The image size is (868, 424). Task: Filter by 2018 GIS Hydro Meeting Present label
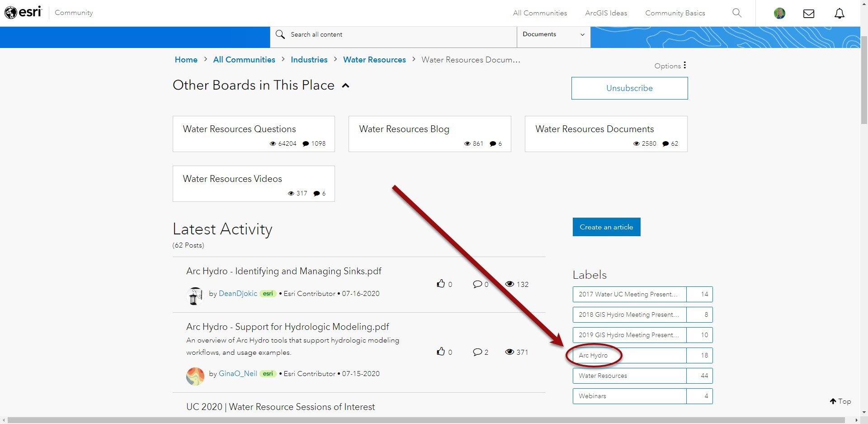(x=642, y=314)
